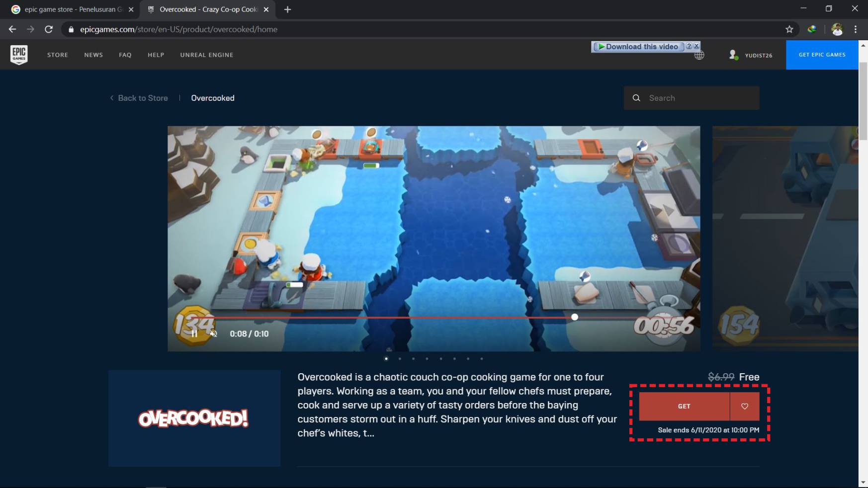This screenshot has width=868, height=488.
Task: Click the "Free" price label
Action: [749, 377]
